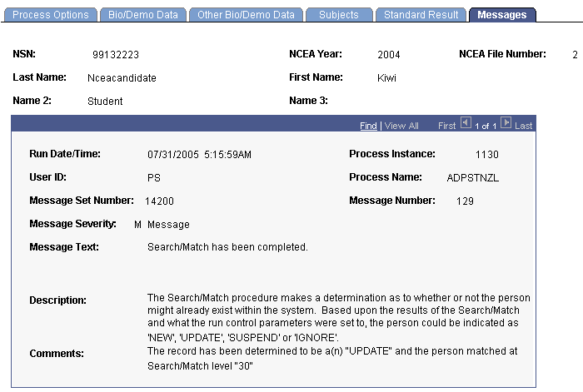Jump to Last record link
Image resolution: width=583 pixels, height=392 pixels.
[524, 126]
